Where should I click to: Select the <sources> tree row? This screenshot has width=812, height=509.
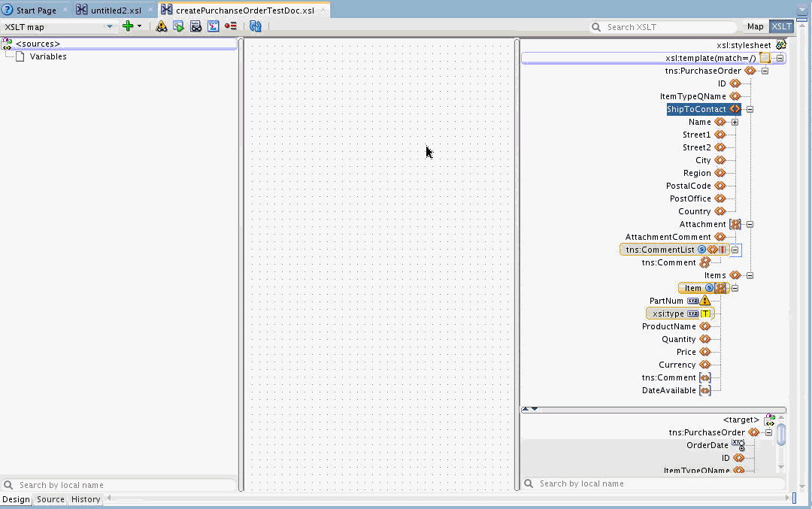click(x=119, y=44)
